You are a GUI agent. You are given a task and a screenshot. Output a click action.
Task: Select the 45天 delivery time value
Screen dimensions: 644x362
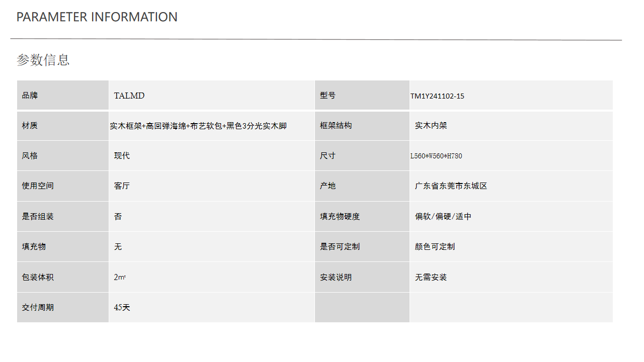click(x=122, y=307)
